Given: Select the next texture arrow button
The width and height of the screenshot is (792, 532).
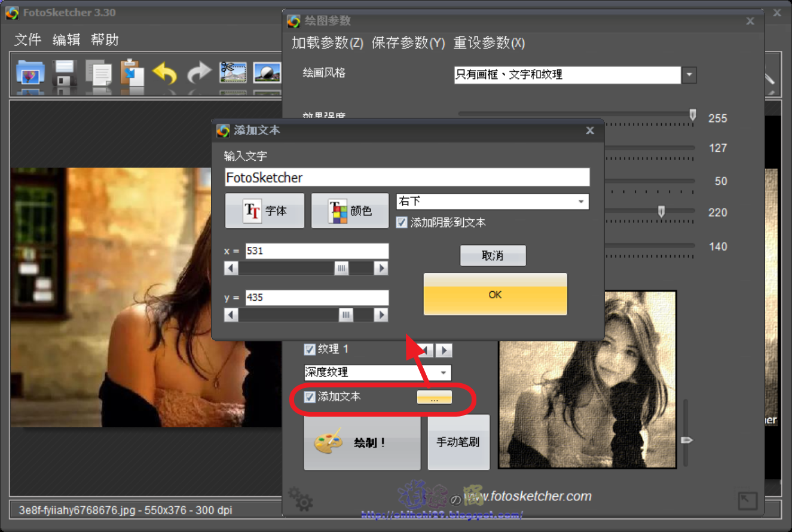Looking at the screenshot, I should click(x=444, y=350).
